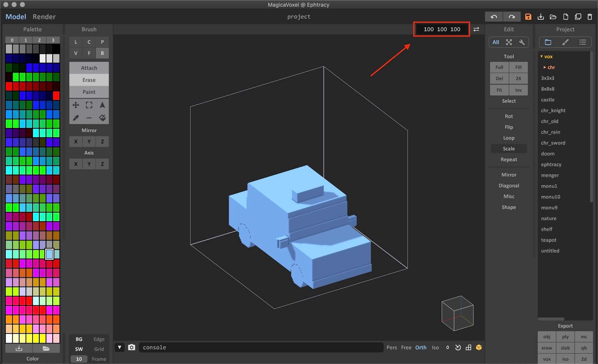Duplicate the model with the copy icon
This screenshot has width=598, height=364.
(x=578, y=17)
